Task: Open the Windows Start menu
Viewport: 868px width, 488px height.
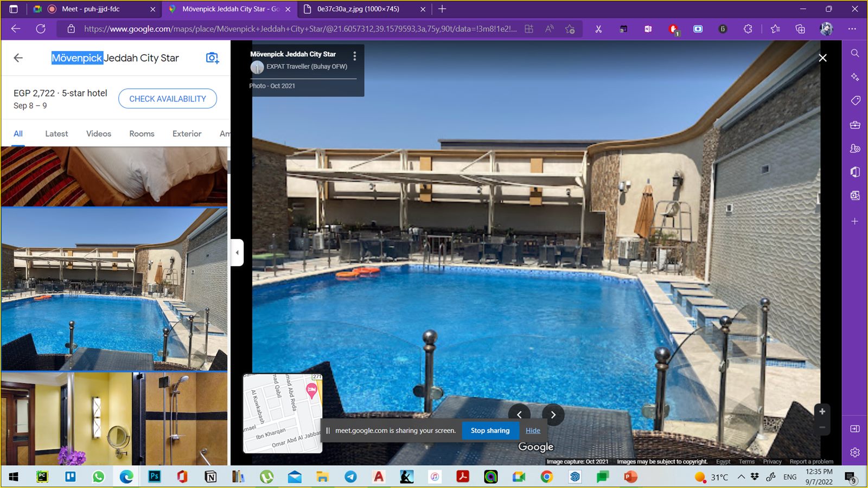Action: (14, 477)
